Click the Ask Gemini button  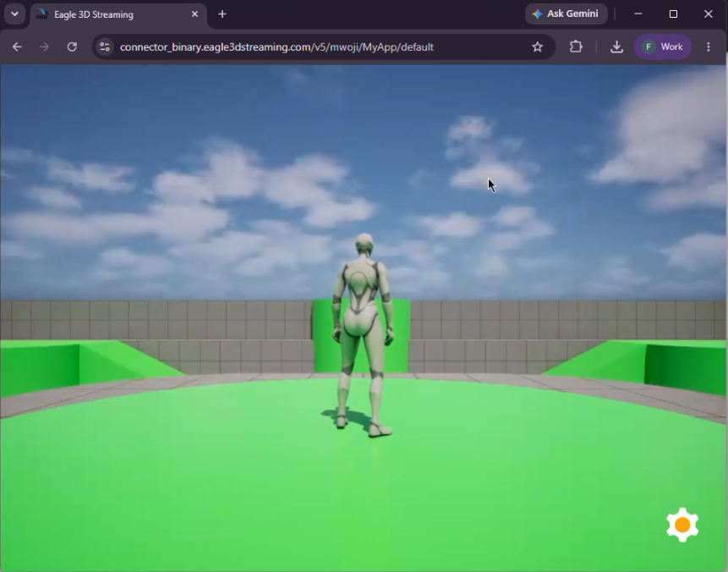click(x=566, y=14)
